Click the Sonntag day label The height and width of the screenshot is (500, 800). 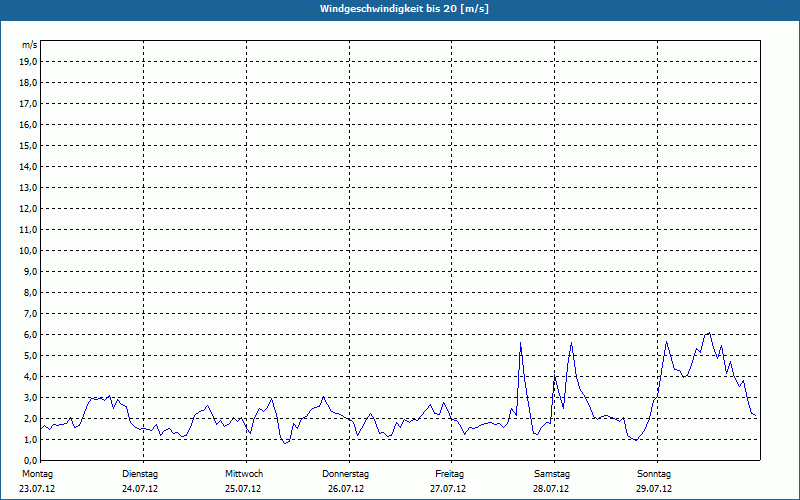point(654,474)
